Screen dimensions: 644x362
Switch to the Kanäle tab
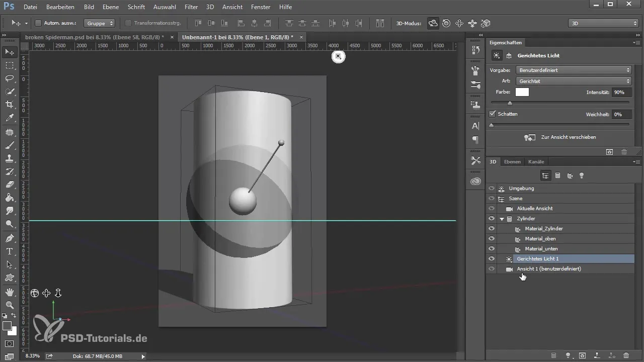[x=536, y=162]
